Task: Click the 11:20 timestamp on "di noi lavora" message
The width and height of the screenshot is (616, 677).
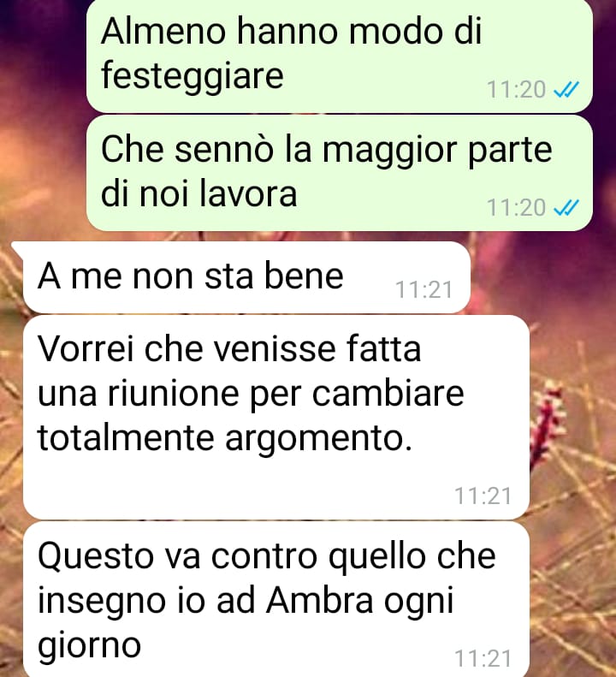Action: pyautogui.click(x=516, y=207)
